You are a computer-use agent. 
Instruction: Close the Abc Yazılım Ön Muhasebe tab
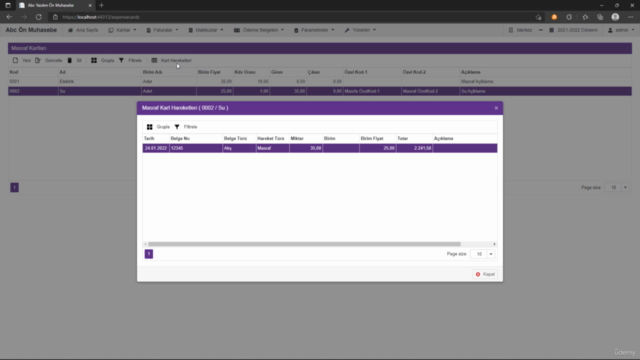click(90, 5)
